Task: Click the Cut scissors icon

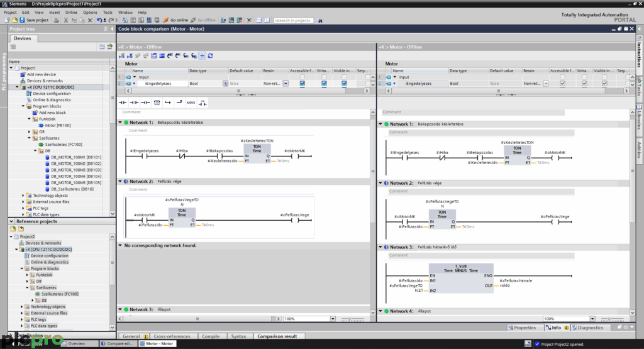Action: 65,20
